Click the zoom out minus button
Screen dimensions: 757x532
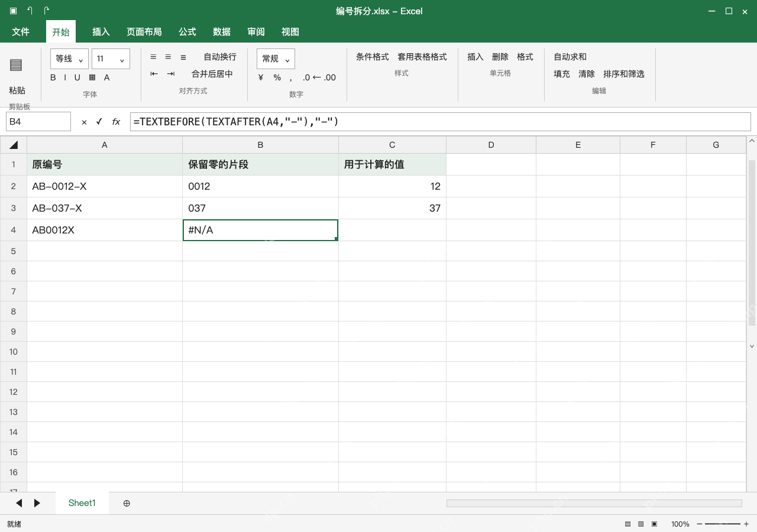[700, 524]
